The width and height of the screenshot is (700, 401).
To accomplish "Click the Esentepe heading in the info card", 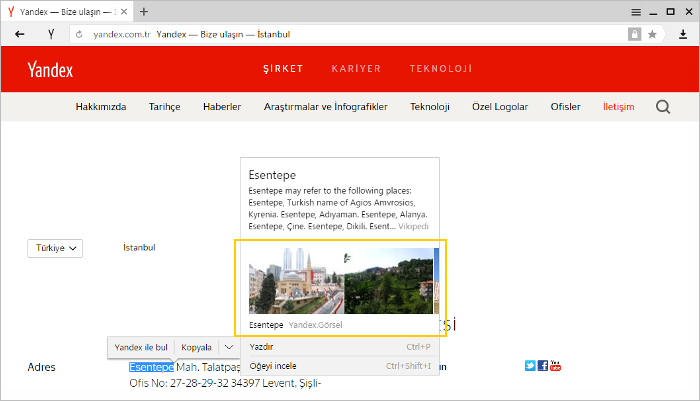I will (272, 175).
